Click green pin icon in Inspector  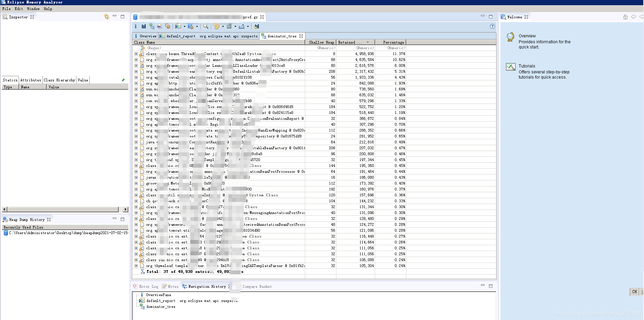point(123,80)
